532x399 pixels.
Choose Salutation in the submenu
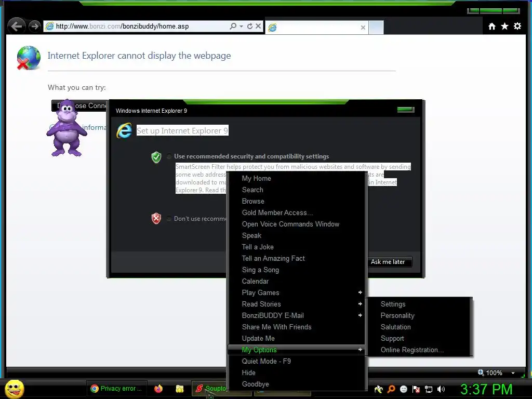pos(419,327)
